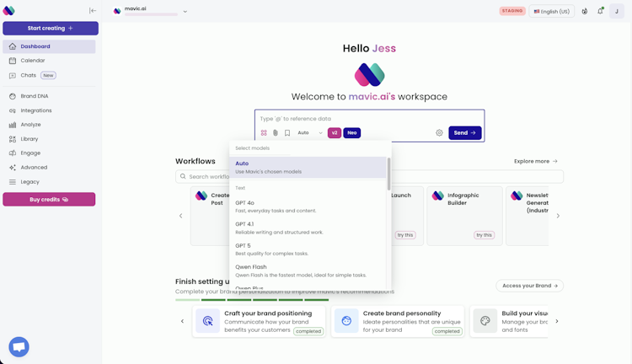Click Access your Brand button
The width and height of the screenshot is (632, 364).
(529, 286)
